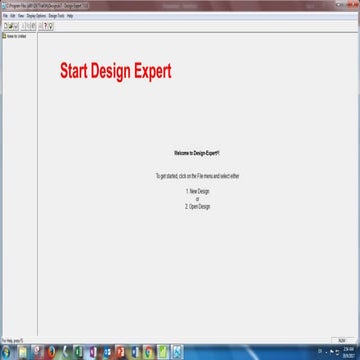Click the Copy toolbar icon

(x=28, y=26)
